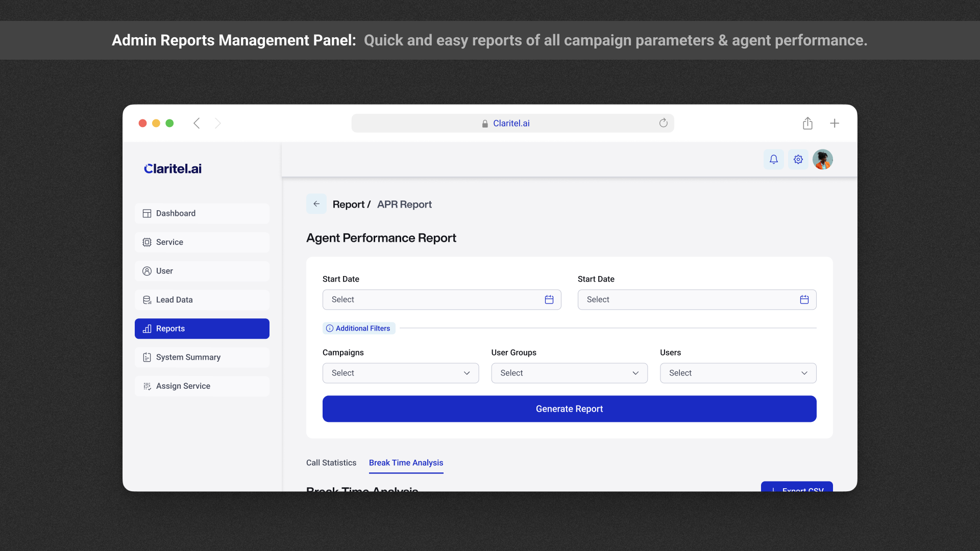Click the Generate Report button
Image resolution: width=980 pixels, height=551 pixels.
click(x=569, y=409)
